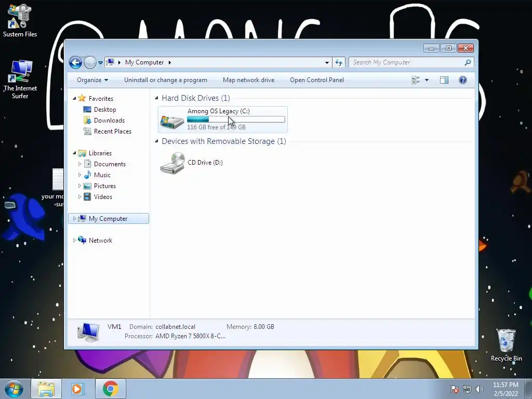Screen dimensions: 532x399
Task: Expand the Network node
Action: pos(75,240)
